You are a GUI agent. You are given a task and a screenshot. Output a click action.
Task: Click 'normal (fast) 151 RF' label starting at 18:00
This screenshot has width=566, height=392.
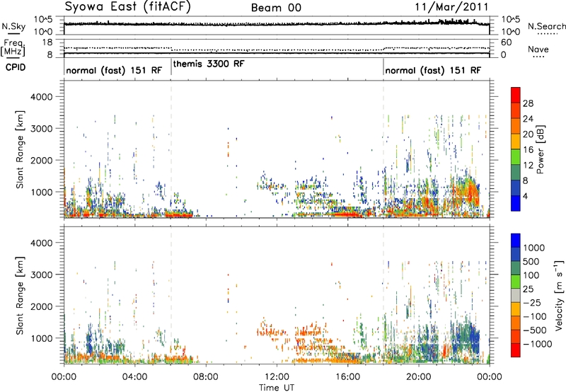pos(433,70)
